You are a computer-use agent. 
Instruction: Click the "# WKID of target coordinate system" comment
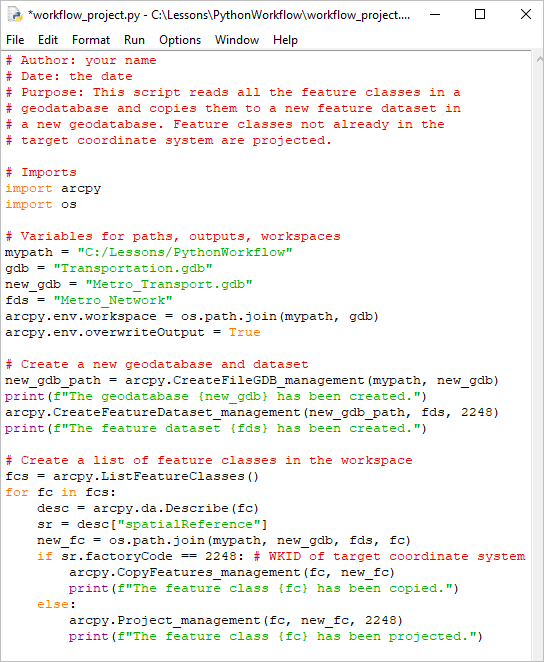390,556
